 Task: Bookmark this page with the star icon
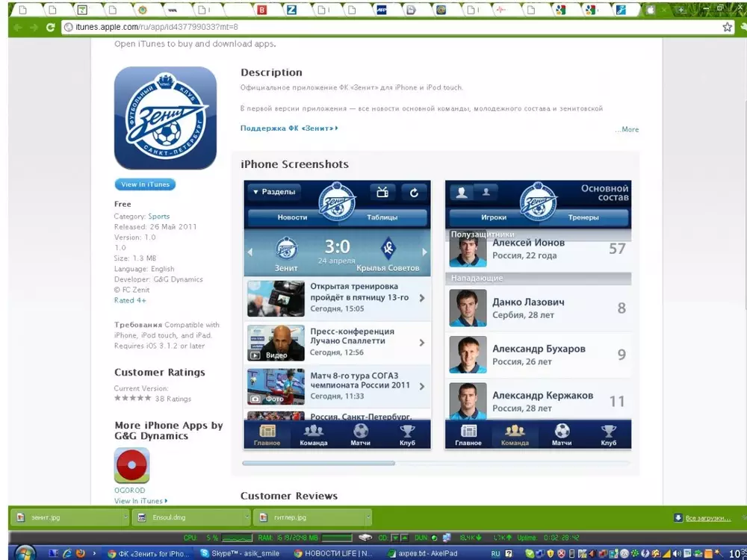click(x=727, y=27)
